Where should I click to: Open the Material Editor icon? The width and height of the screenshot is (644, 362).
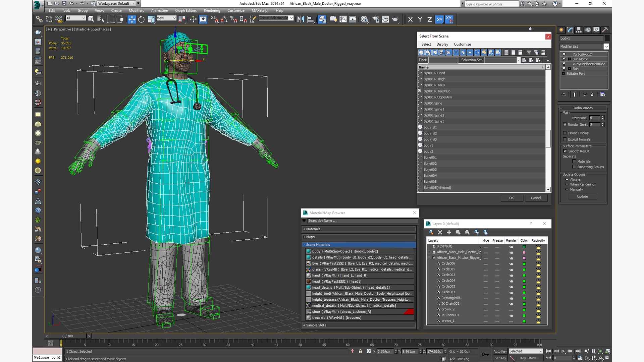(x=364, y=19)
